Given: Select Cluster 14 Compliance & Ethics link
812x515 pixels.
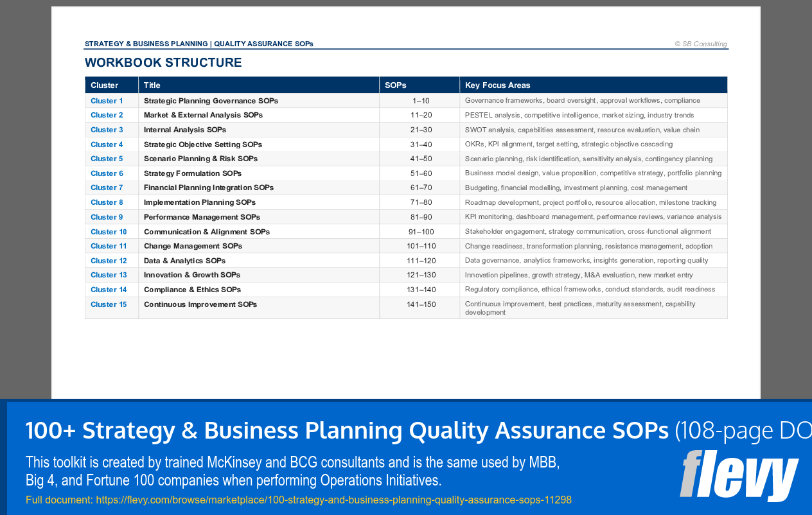Looking at the screenshot, I should point(108,289).
